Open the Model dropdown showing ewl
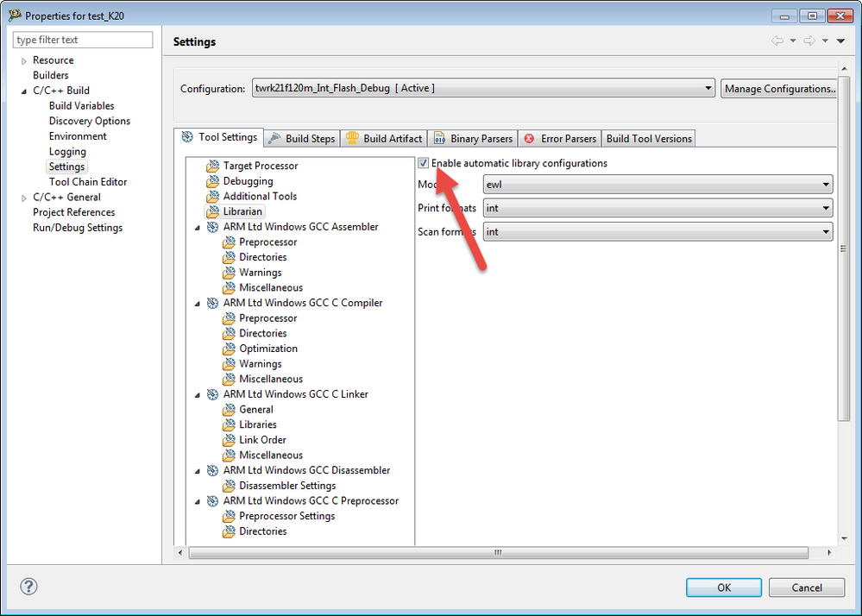 [658, 185]
